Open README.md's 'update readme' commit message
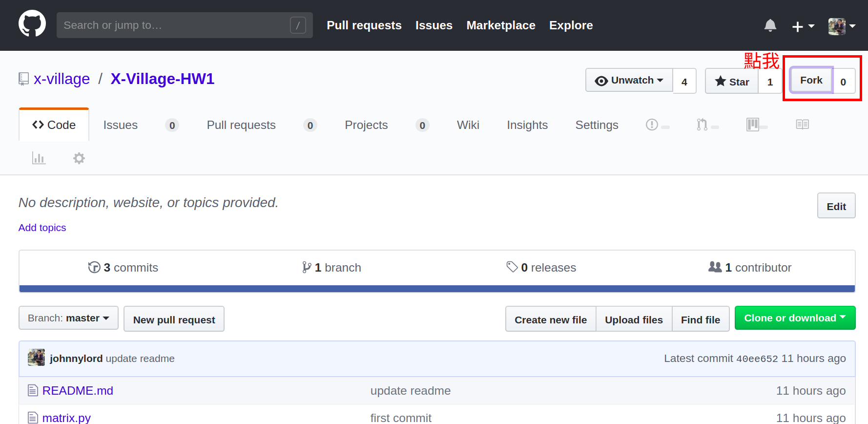 click(411, 391)
